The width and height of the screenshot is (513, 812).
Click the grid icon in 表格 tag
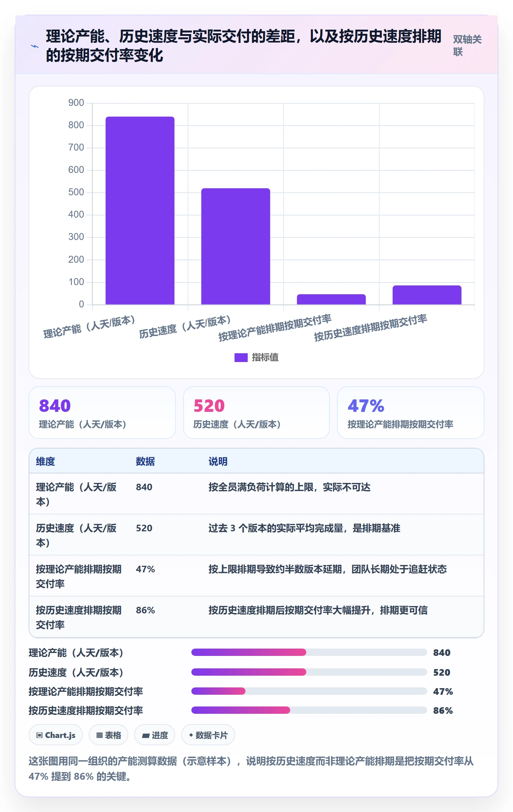tap(99, 735)
